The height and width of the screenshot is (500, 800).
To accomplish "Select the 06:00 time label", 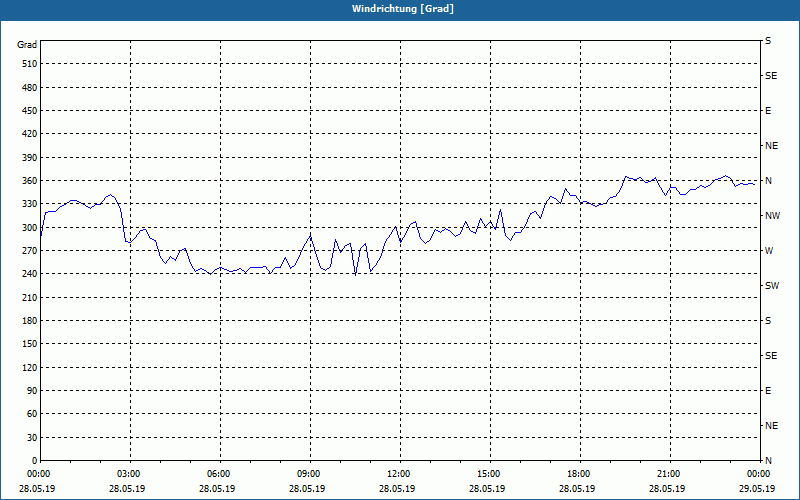I will tap(217, 474).
